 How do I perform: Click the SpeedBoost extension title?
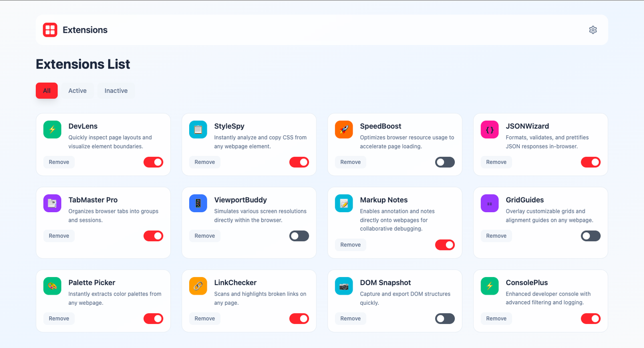[381, 126]
